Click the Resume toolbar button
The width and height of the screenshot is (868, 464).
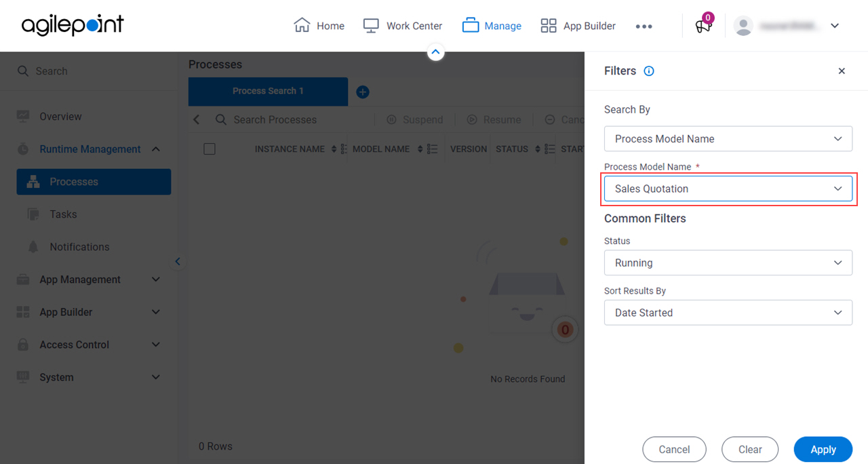point(494,119)
